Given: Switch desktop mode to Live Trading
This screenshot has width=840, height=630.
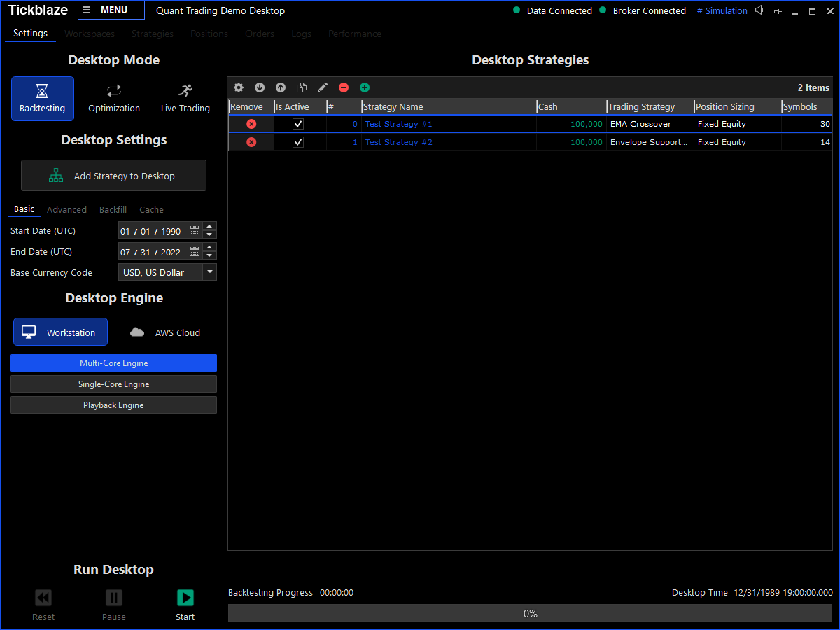Looking at the screenshot, I should (185, 98).
